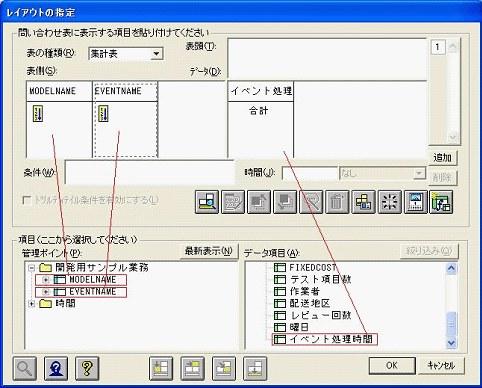Select MODELNAME in the management point tree
Viewport: 482px width, 388px height.
pos(92,280)
